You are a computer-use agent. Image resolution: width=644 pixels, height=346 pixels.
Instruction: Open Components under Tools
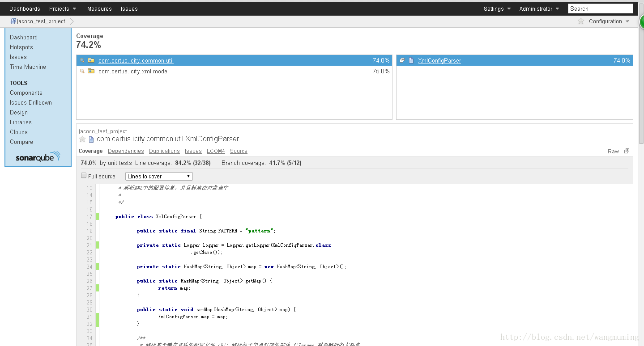26,93
